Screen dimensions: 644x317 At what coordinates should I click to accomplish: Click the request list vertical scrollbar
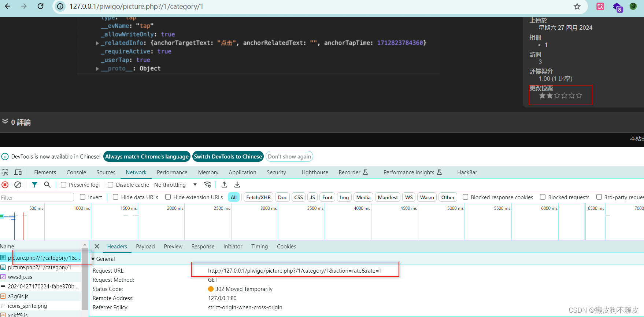click(85, 279)
